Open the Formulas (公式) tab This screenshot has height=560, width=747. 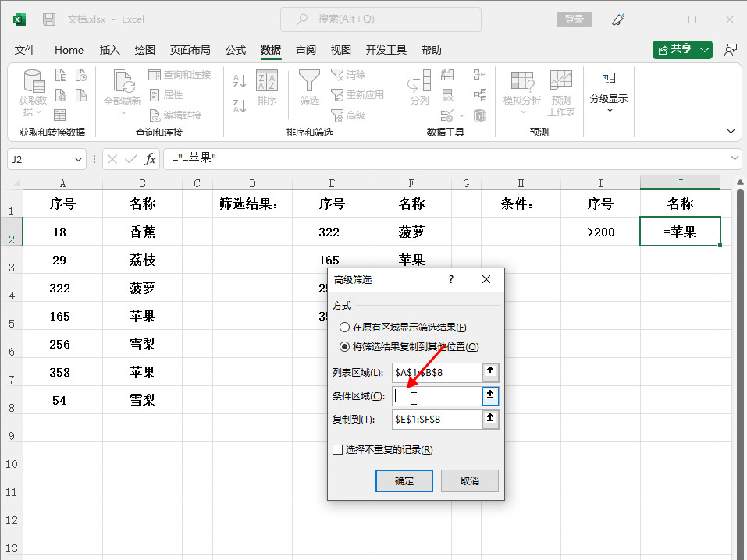236,50
